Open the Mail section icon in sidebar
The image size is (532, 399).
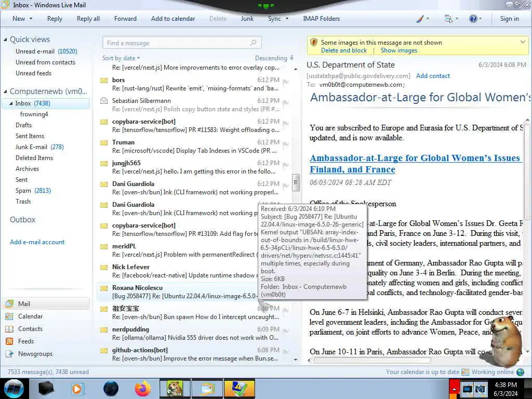(9, 303)
